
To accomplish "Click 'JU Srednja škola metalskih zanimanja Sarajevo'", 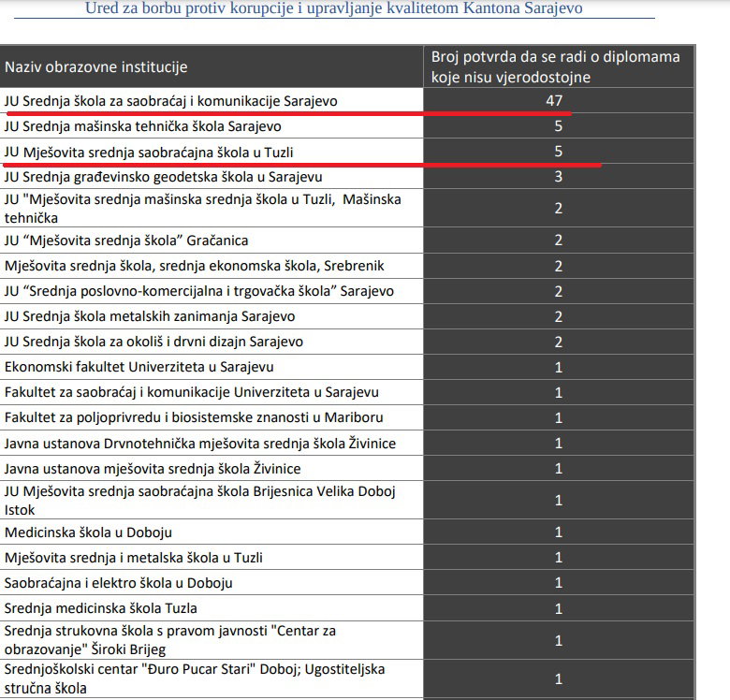I will click(x=150, y=316).
